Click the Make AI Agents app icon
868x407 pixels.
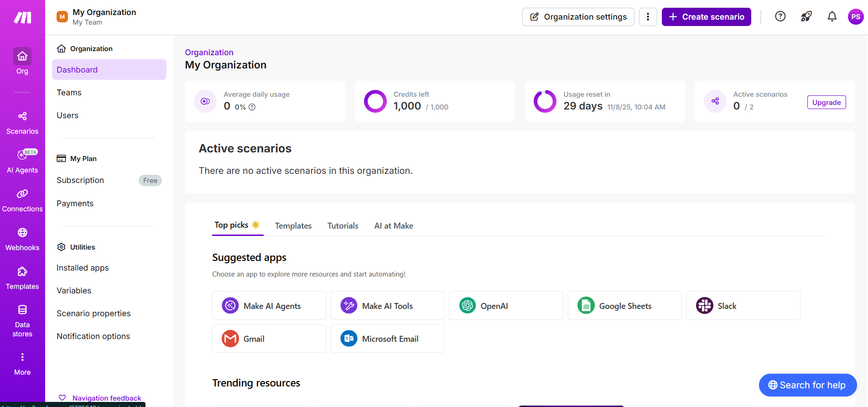tap(230, 305)
